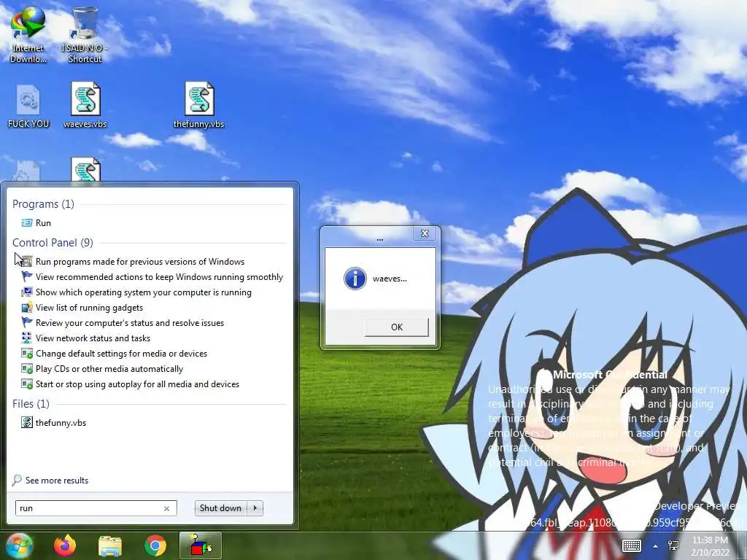Click See more results link

[x=57, y=480]
